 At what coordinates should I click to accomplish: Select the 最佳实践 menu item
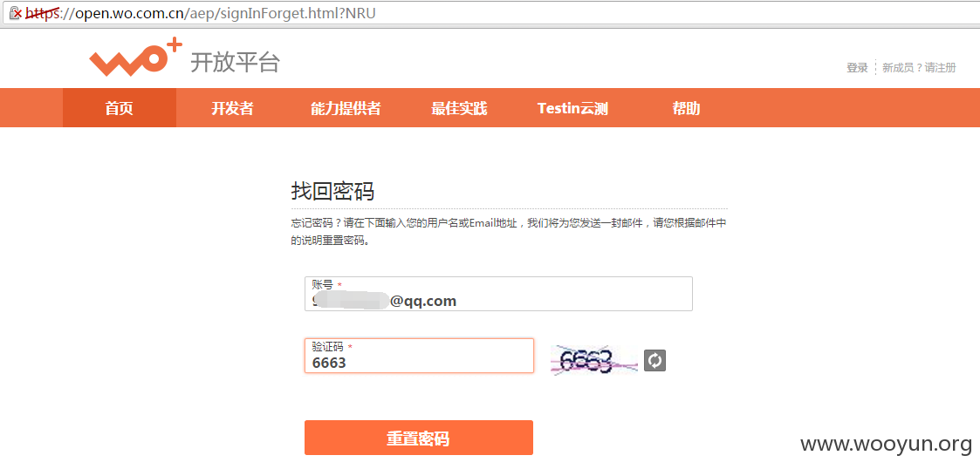459,108
